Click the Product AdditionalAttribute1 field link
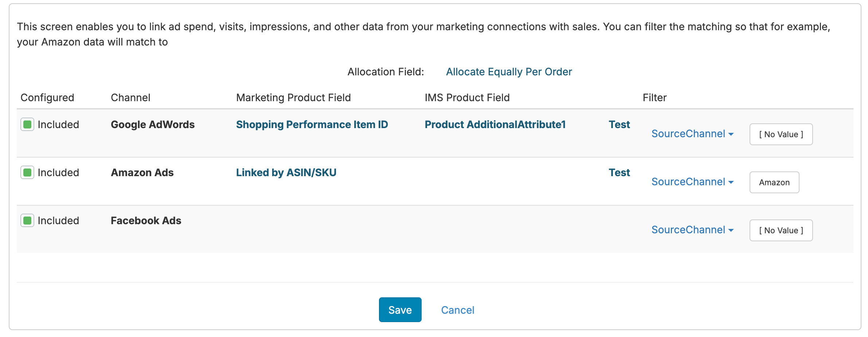 (495, 124)
